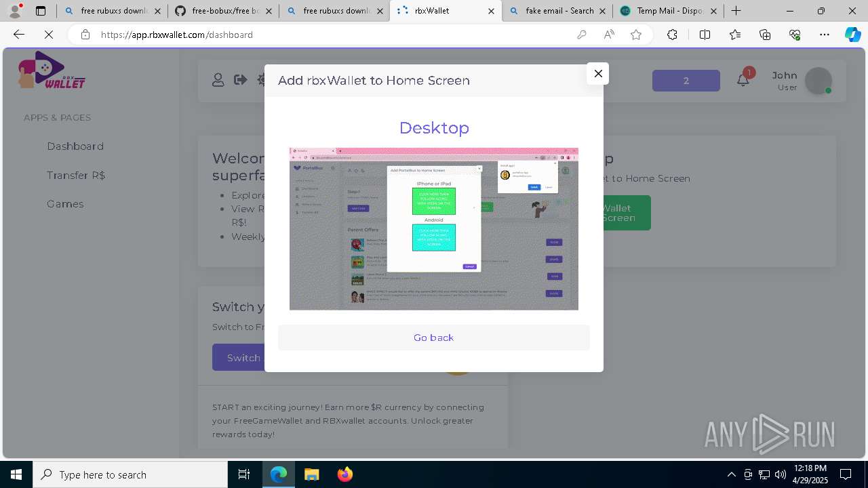The height and width of the screenshot is (488, 868).
Task: Open Favorites list icon
Action: point(735,35)
